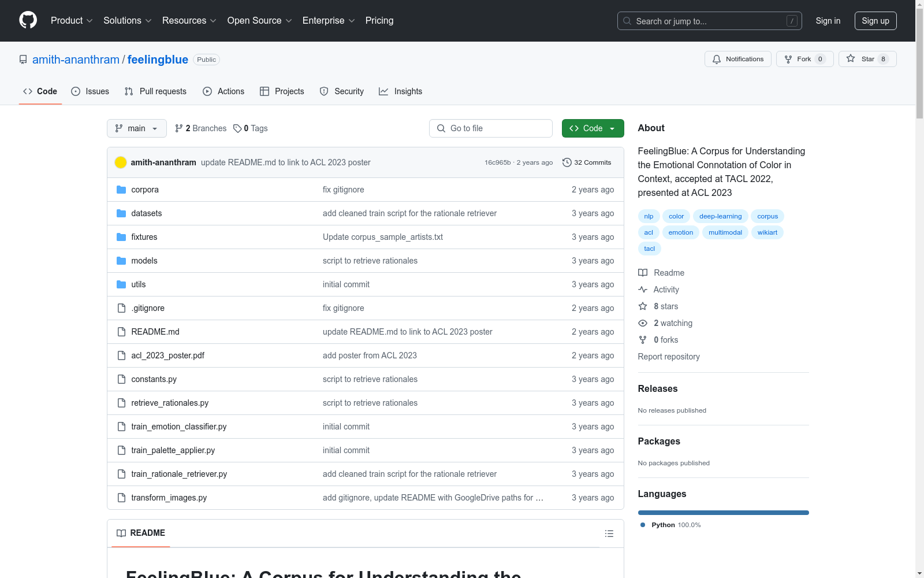Click the eye icon next to 2 watching
The image size is (924, 578).
(x=643, y=323)
